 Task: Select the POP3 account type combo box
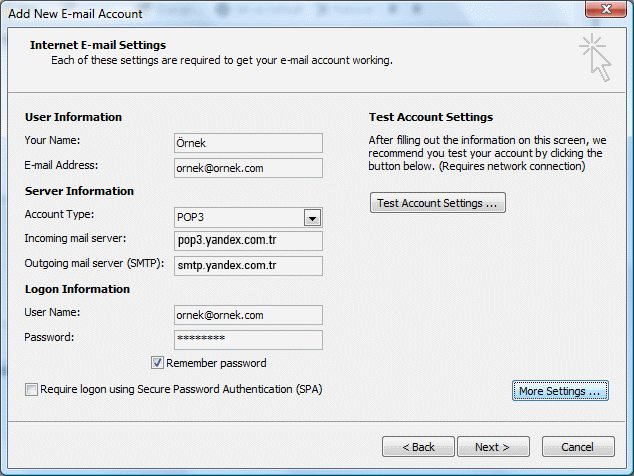[x=248, y=218]
